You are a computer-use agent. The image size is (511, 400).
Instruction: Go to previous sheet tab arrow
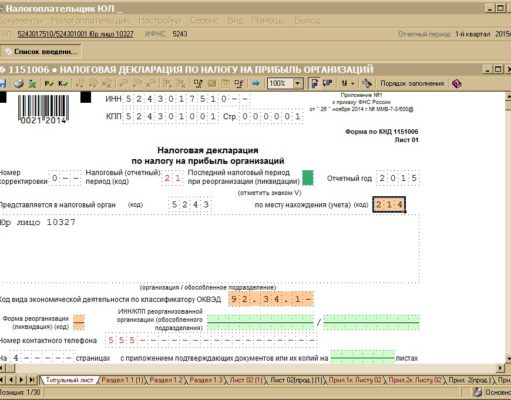(x=11, y=380)
